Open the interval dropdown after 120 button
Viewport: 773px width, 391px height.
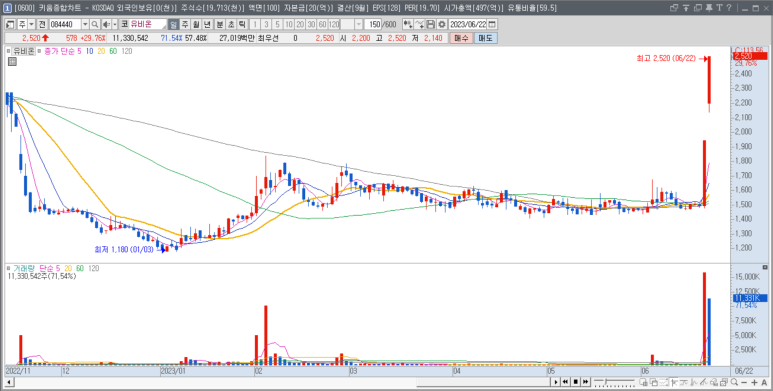pos(359,24)
